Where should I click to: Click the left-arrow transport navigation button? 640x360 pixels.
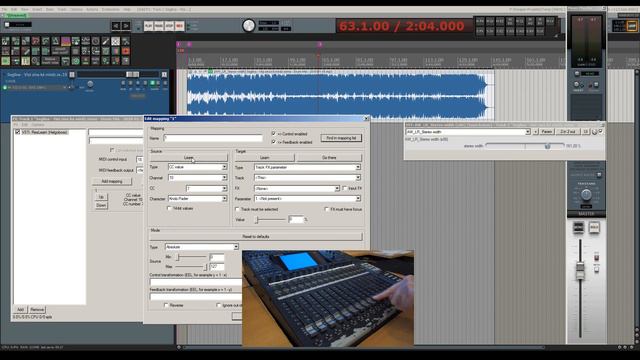click(x=116, y=26)
